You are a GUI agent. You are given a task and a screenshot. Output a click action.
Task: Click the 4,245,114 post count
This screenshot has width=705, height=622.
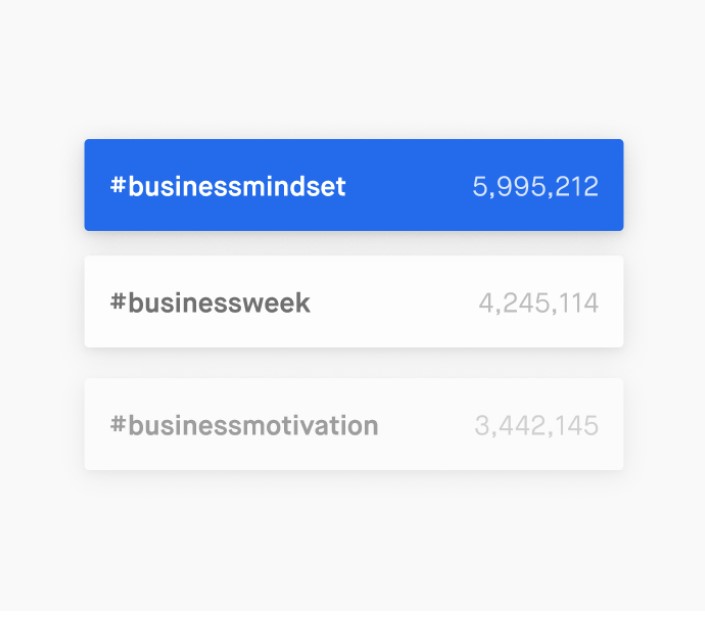coord(538,303)
